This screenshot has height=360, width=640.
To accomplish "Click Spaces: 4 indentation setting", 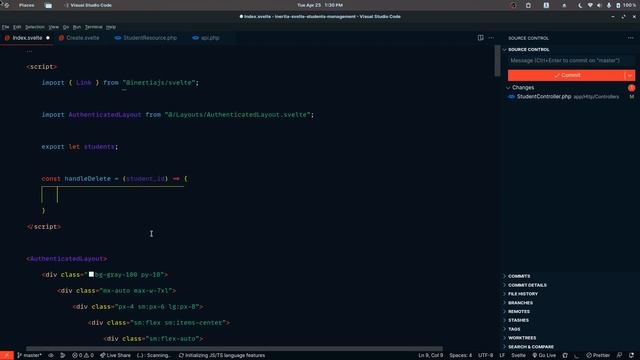I will click(460, 356).
